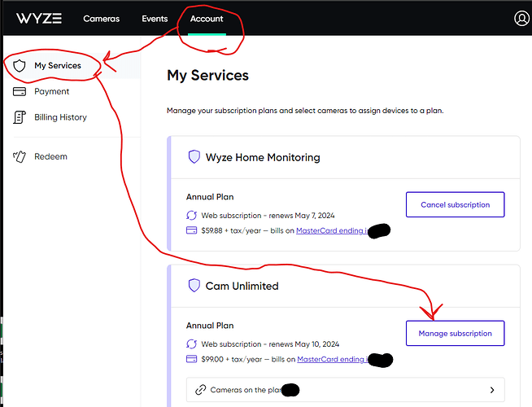Click the card icon beside $59.88 price
Viewport: 532px width, 407px height.
click(x=191, y=230)
